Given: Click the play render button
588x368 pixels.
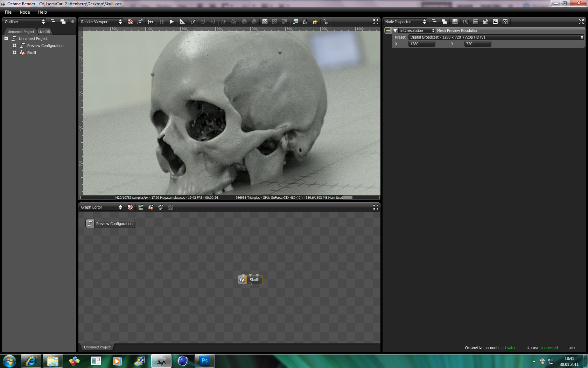Looking at the screenshot, I should [x=171, y=22].
